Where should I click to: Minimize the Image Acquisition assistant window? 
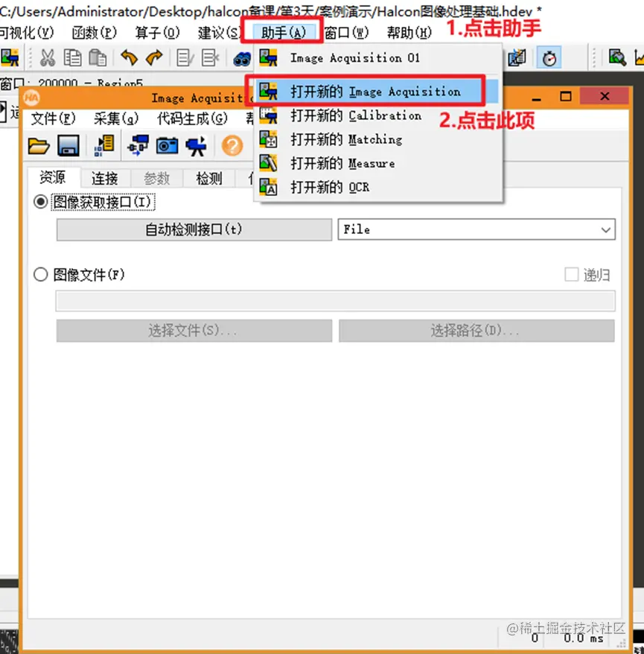[537, 98]
